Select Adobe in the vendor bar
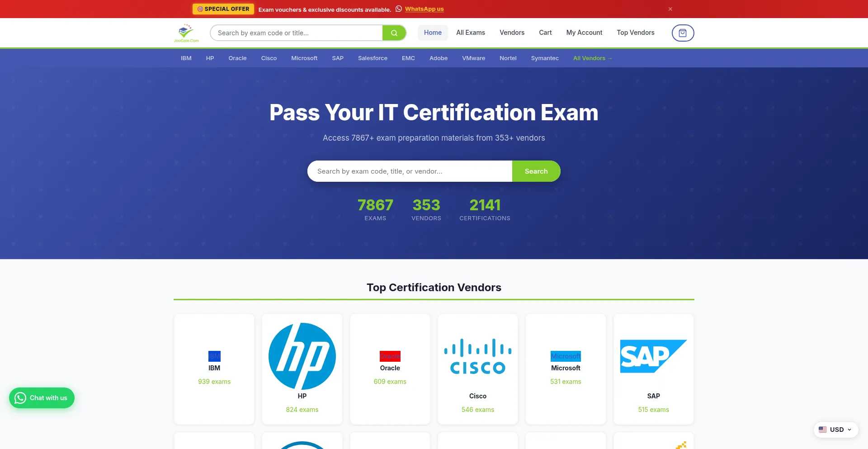 (x=439, y=58)
